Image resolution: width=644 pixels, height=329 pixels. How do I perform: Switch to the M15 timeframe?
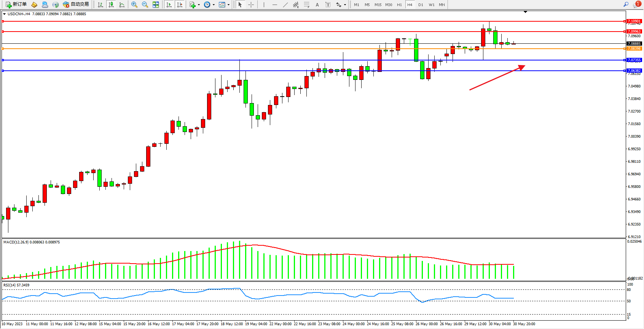click(378, 5)
